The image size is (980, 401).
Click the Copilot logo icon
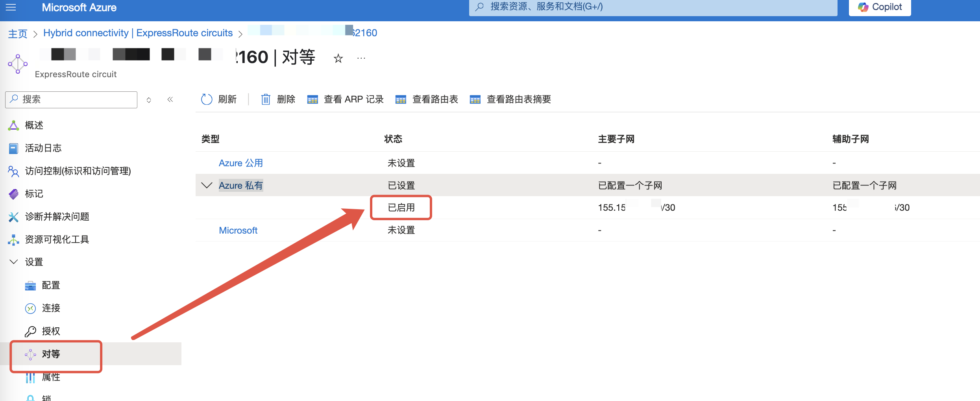(x=863, y=7)
